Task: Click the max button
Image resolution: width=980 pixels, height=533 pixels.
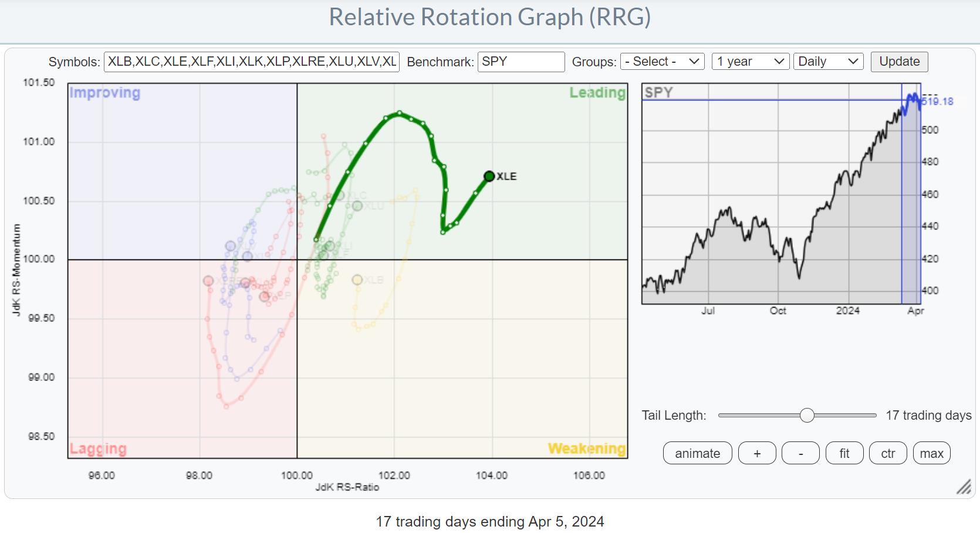Action: pos(931,453)
